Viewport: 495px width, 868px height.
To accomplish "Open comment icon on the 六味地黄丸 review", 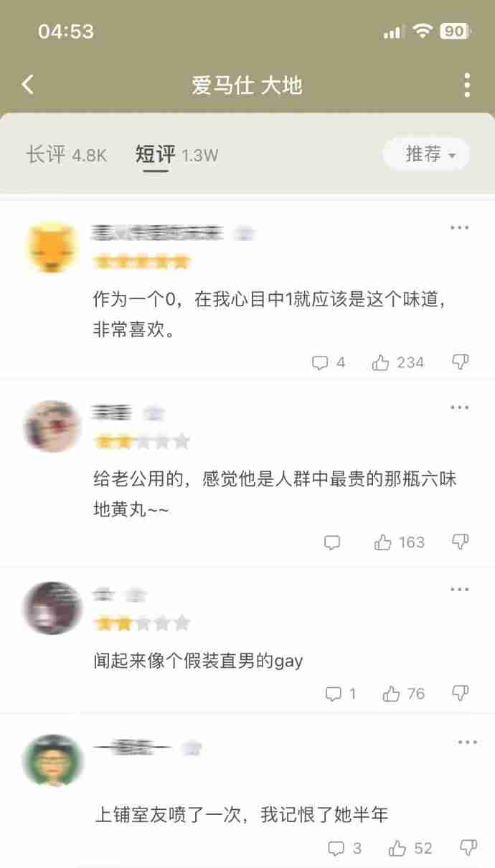I will [332, 542].
